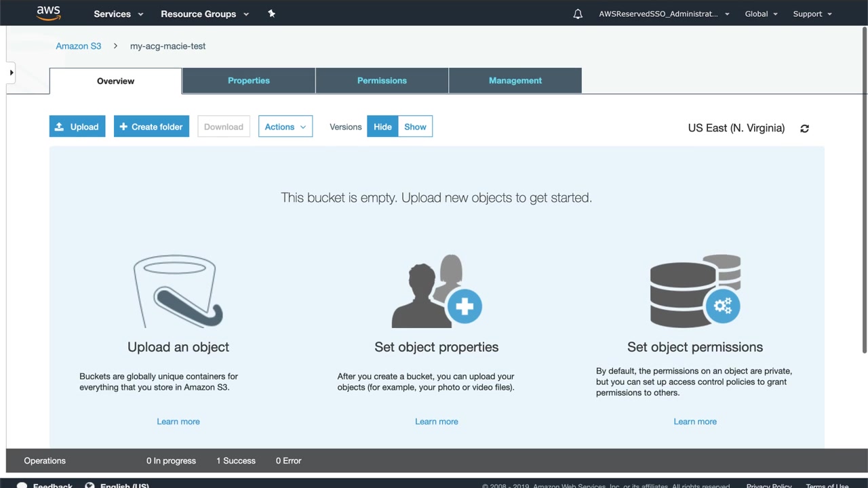Open the Support dropdown menu
Viewport: 868px width, 488px height.
812,14
